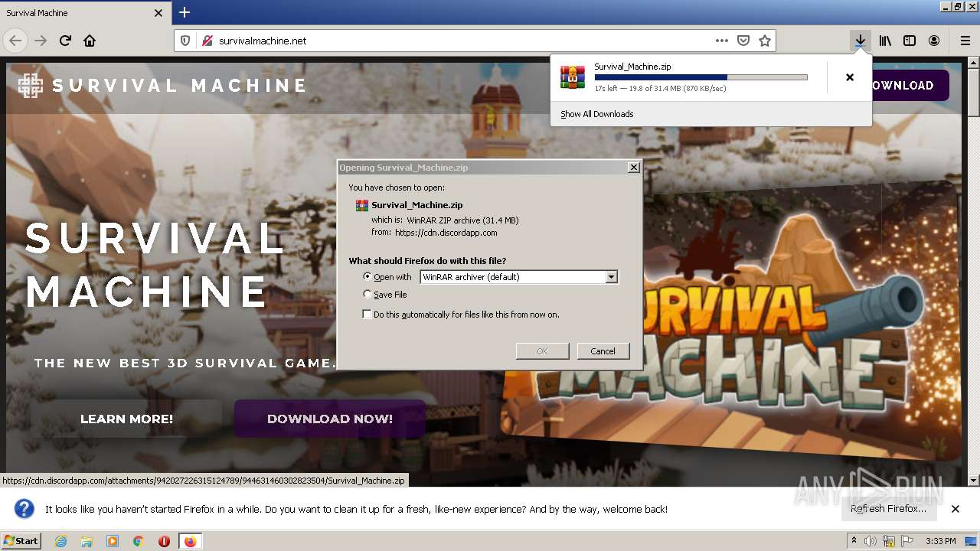
Task: Open a new tab with the plus button
Action: click(185, 12)
